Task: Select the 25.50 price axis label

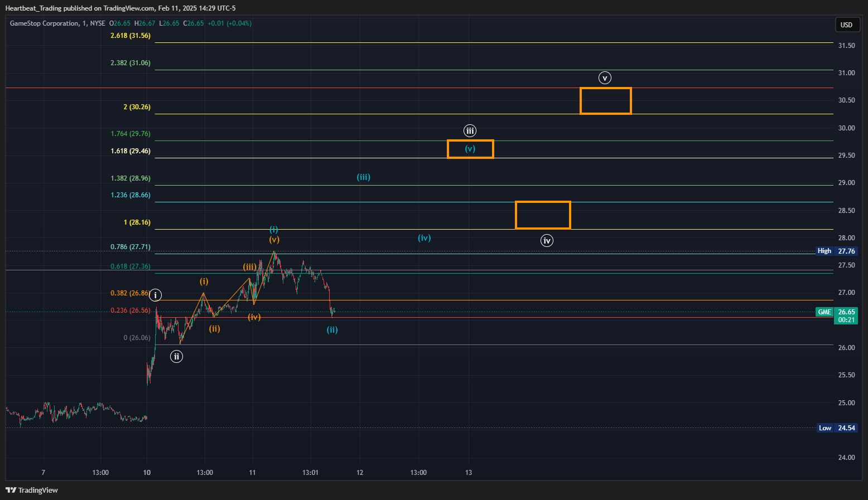Action: (x=846, y=375)
